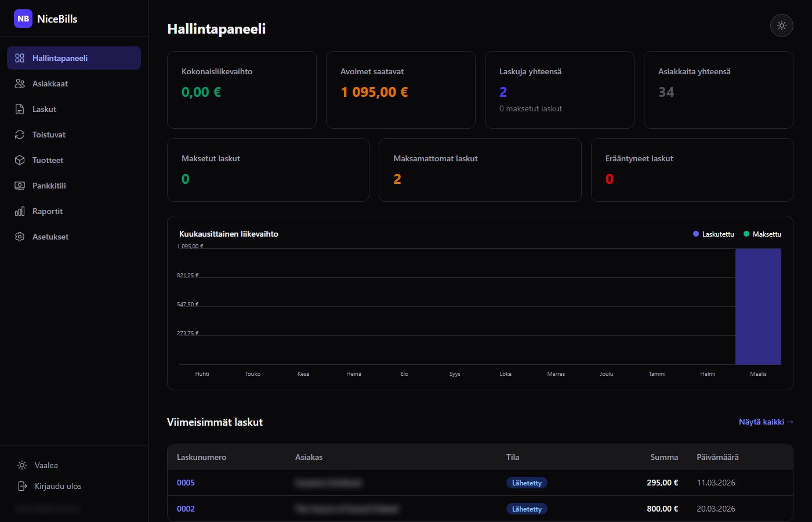This screenshot has height=522, width=812.
Task: Toggle the Maksettu legend series
Action: [762, 234]
